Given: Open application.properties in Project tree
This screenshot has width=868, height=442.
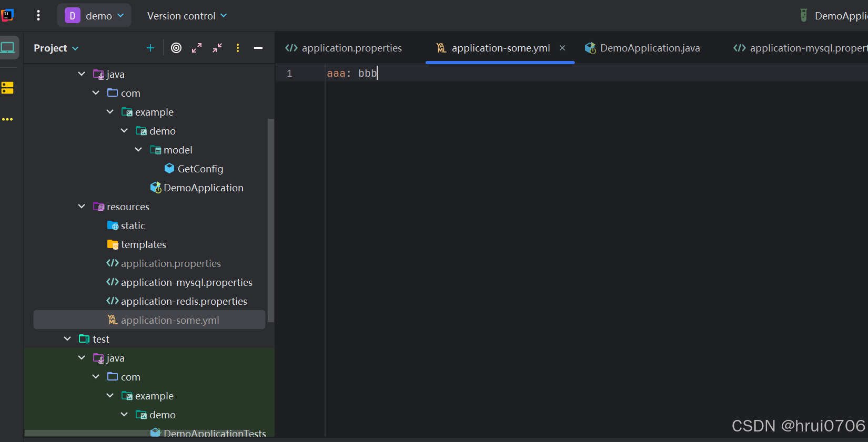Looking at the screenshot, I should 170,263.
